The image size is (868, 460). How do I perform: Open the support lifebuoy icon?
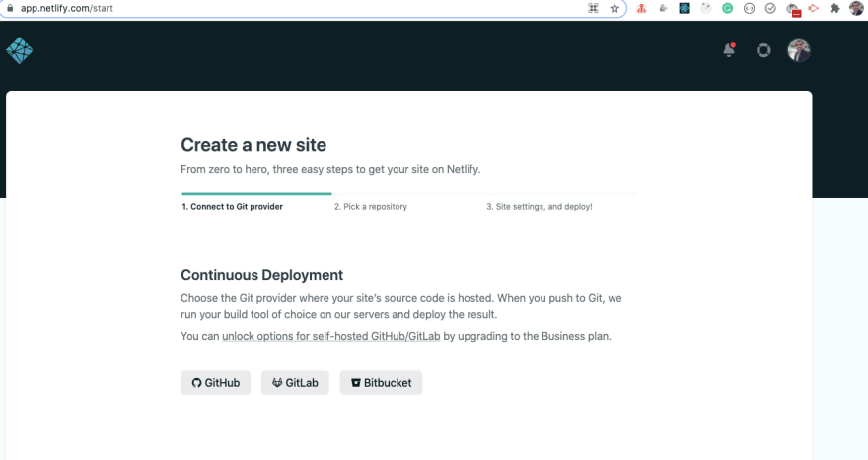point(763,50)
